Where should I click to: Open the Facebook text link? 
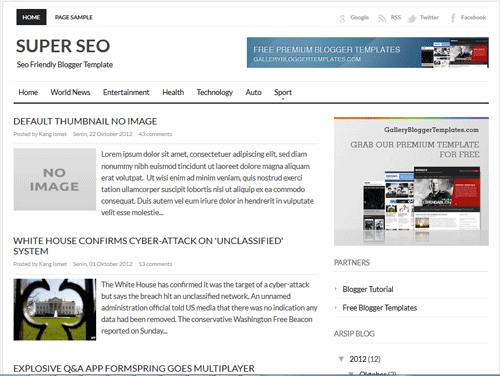(473, 17)
